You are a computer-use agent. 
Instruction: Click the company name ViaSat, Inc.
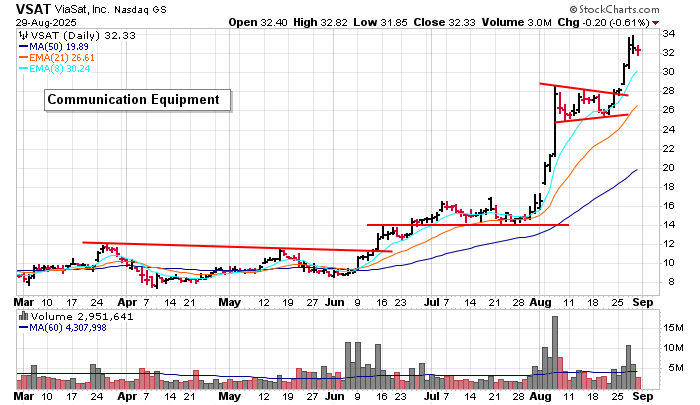point(82,9)
